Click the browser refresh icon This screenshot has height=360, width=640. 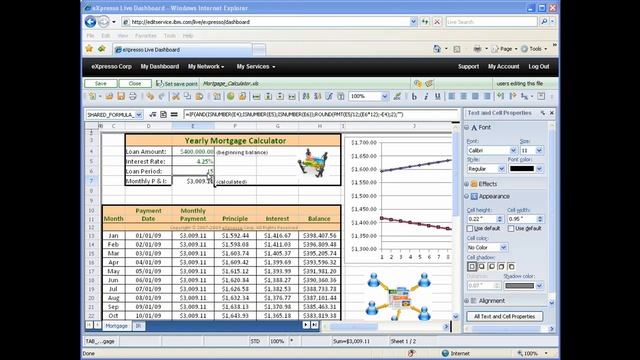pos(425,22)
